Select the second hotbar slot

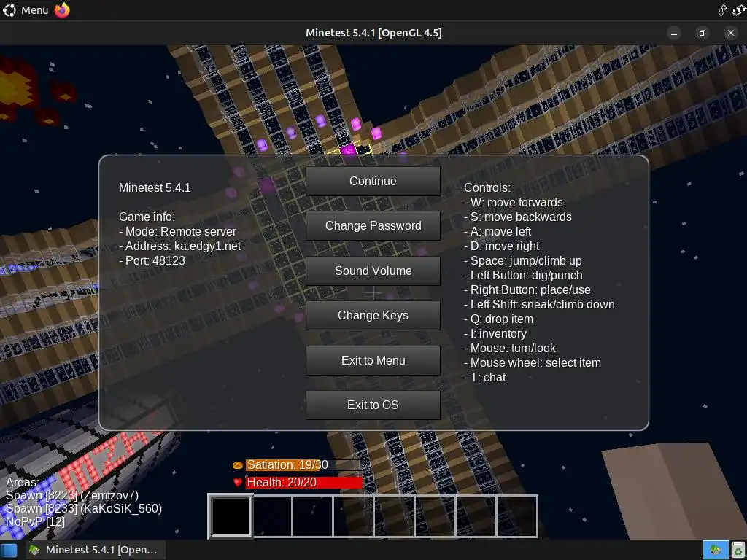click(x=271, y=516)
